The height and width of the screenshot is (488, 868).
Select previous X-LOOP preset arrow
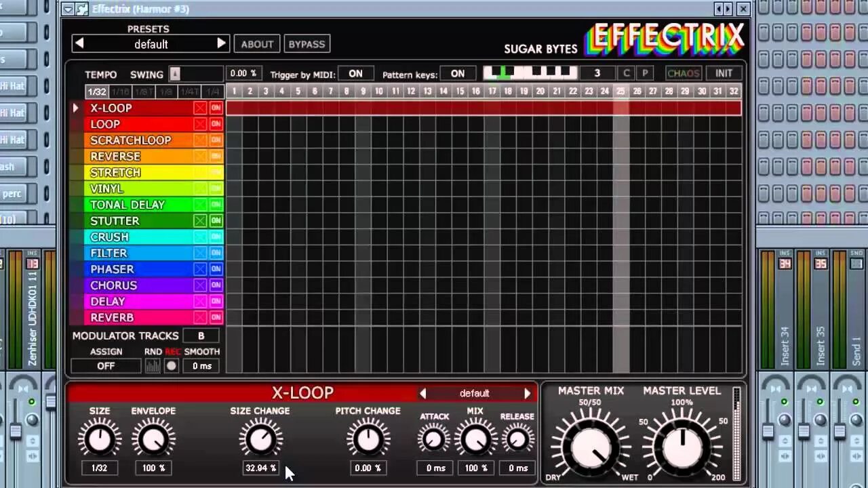click(x=422, y=393)
